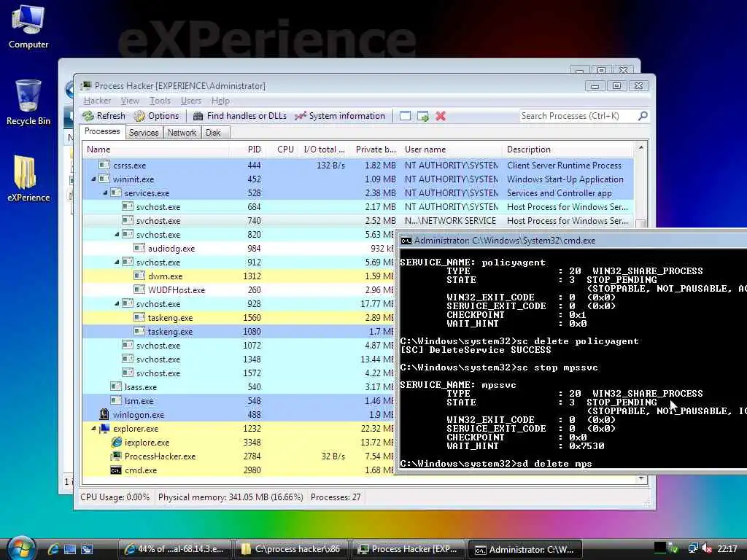Viewport: 747px width, 560px height.
Task: Sort by the PID column header
Action: (x=248, y=149)
